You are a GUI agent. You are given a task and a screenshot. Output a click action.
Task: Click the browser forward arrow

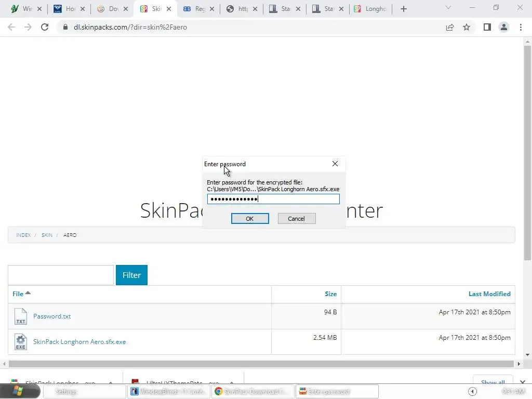point(28,27)
